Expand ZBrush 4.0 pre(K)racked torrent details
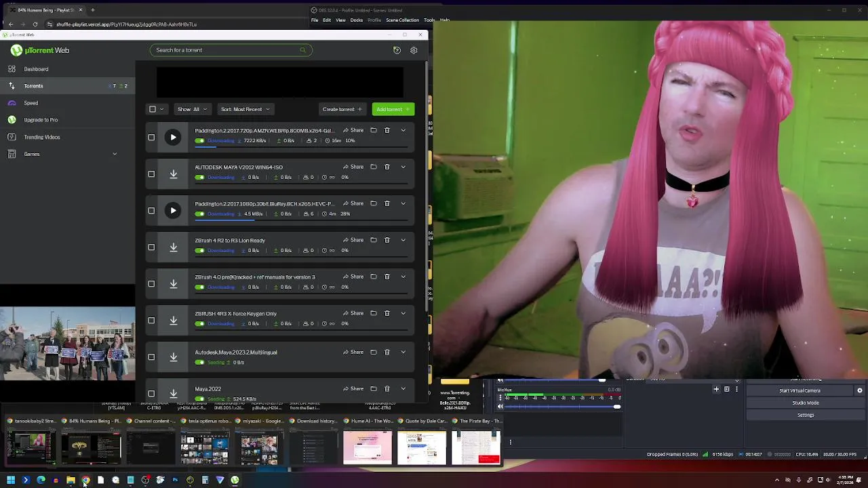 point(403,277)
